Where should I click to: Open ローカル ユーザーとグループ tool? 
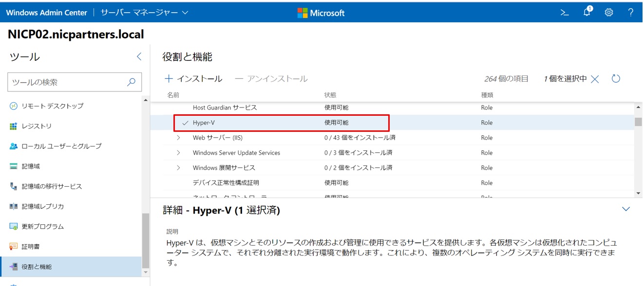(61, 146)
